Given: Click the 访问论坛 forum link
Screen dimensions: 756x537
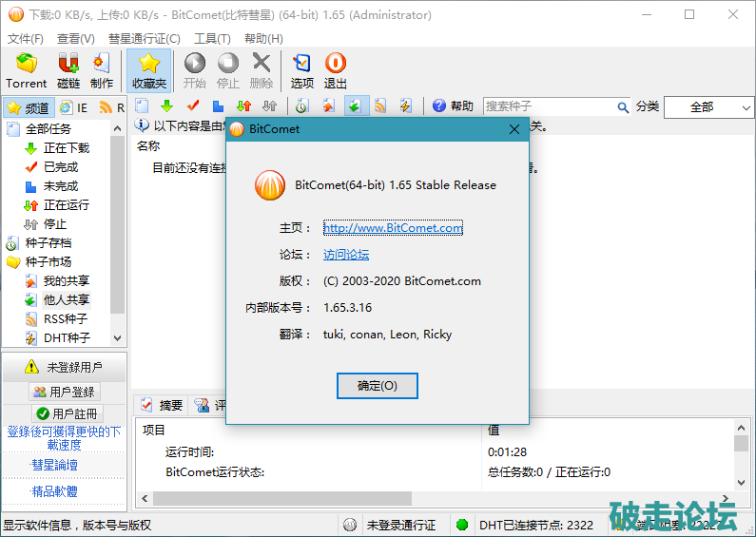Looking at the screenshot, I should point(346,255).
